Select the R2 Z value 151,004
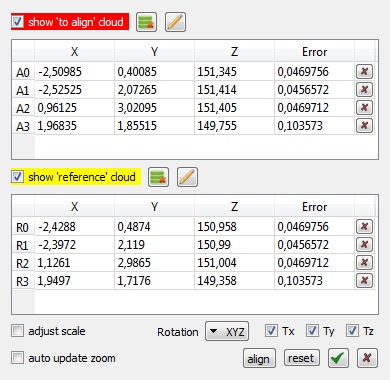 tap(234, 262)
